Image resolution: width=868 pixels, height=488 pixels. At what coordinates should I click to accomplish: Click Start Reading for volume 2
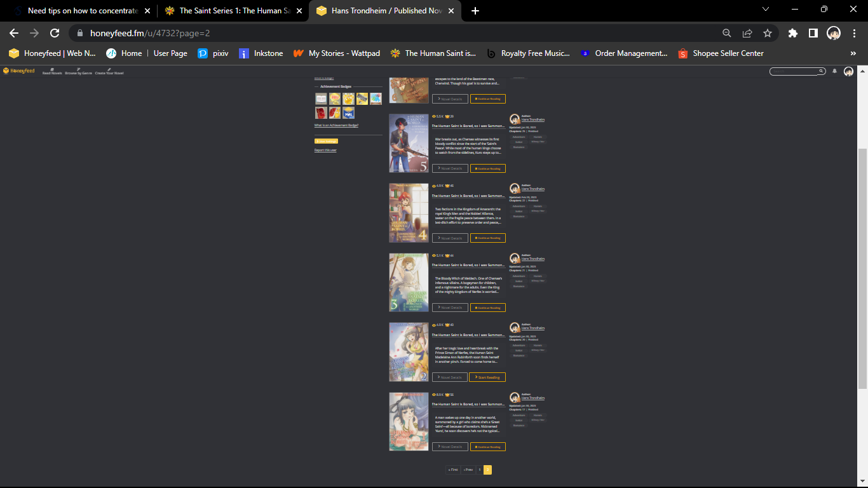click(x=487, y=377)
